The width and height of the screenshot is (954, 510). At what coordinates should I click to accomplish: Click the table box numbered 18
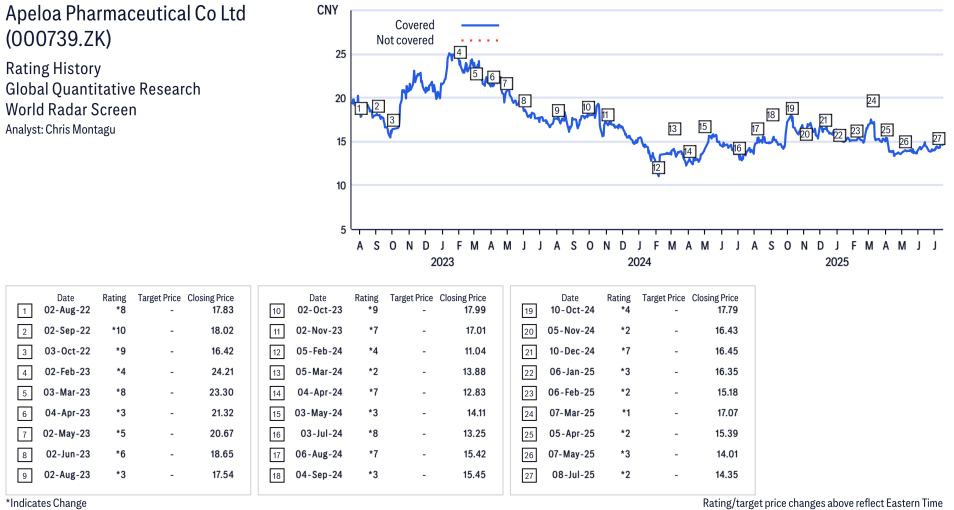[x=277, y=475]
